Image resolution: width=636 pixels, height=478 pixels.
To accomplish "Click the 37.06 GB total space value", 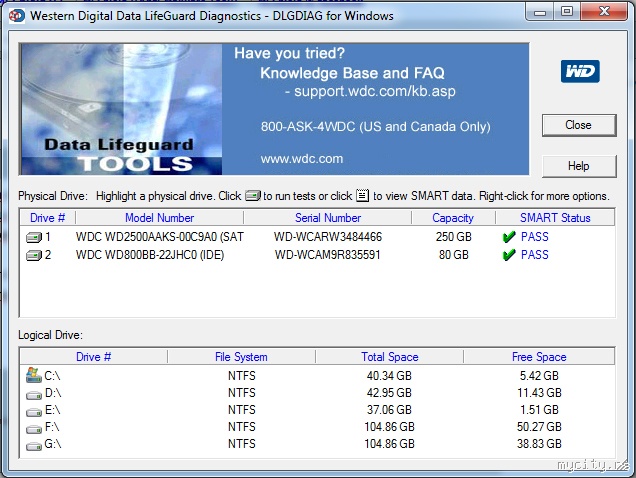I will (x=389, y=410).
